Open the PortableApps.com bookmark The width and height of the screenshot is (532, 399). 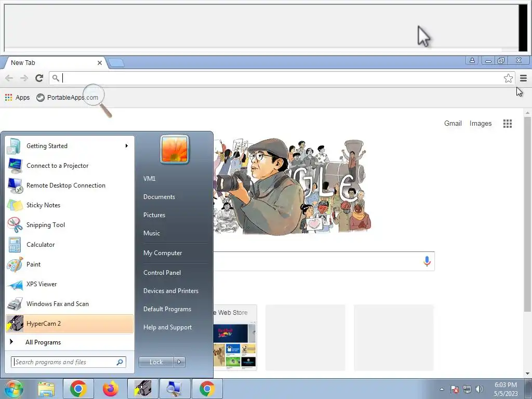[67, 98]
